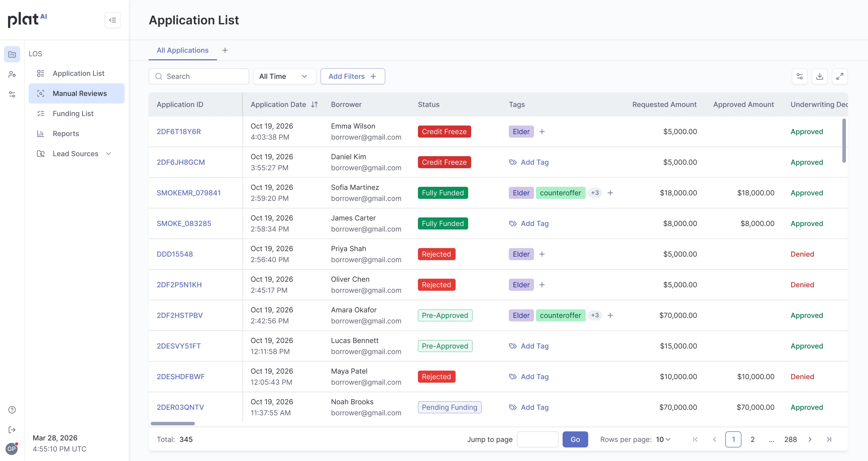Click Pending Funding status for Noah Brooks
Viewport: 868px width, 461px height.
tap(450, 407)
